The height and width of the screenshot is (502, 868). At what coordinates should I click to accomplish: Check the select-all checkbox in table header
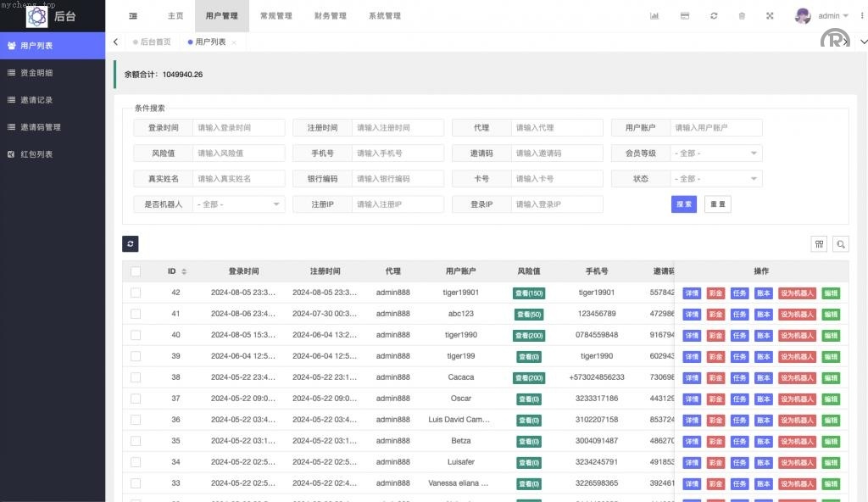click(136, 271)
